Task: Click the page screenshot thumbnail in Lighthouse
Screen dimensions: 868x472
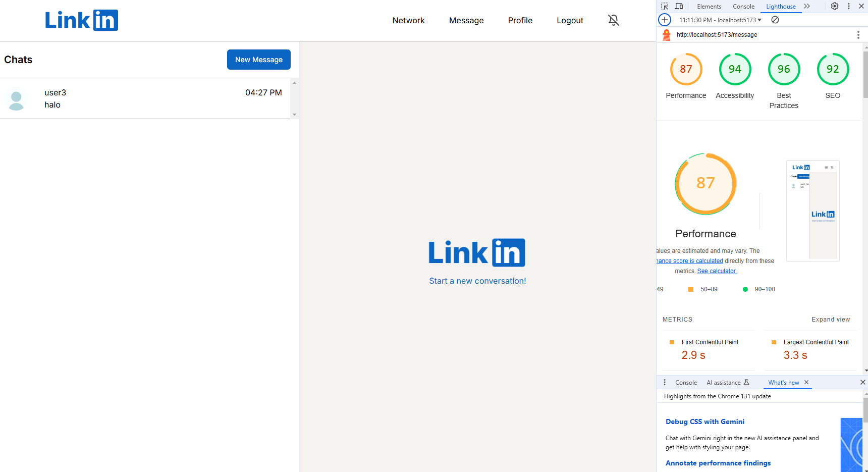Action: tap(812, 211)
